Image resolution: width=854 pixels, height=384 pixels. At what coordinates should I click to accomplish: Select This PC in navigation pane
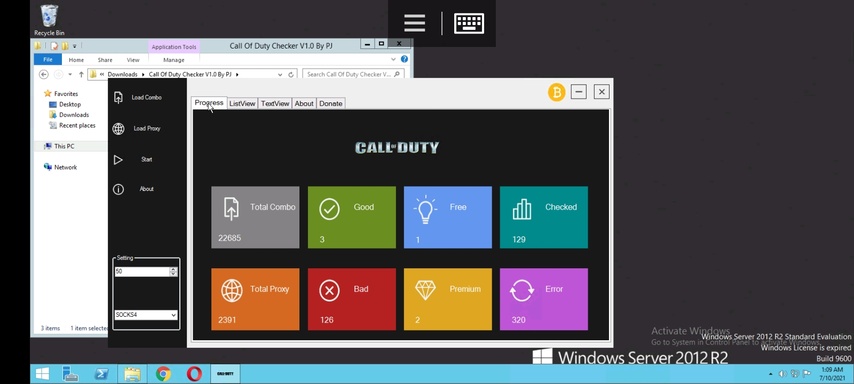(64, 147)
